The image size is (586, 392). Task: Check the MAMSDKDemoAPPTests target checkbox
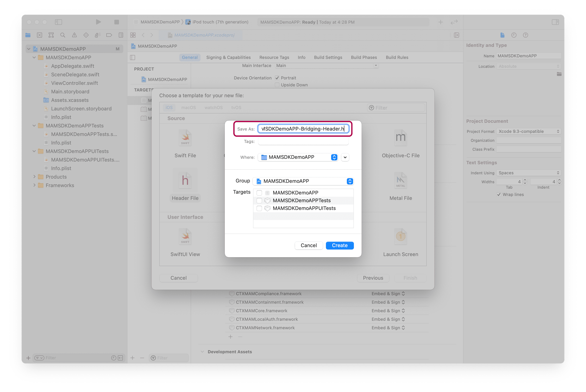pos(259,200)
